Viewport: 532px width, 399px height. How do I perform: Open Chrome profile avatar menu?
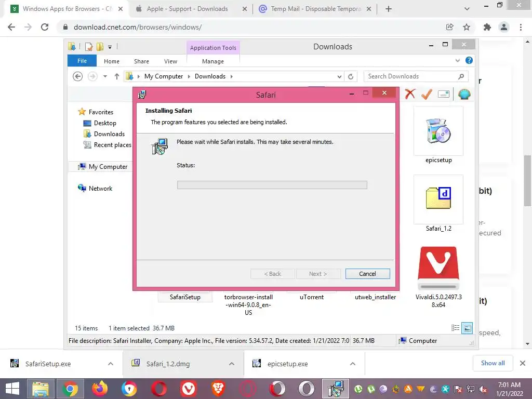click(x=504, y=27)
